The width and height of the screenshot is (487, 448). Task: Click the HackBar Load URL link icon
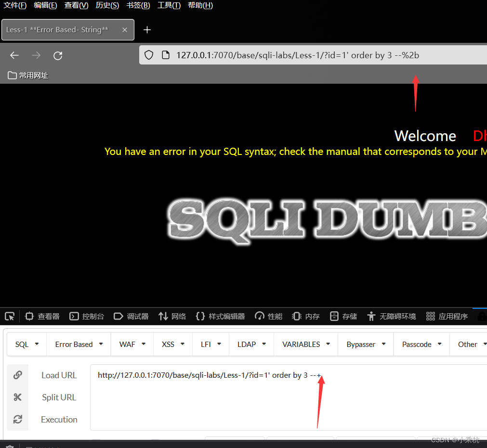pos(18,375)
